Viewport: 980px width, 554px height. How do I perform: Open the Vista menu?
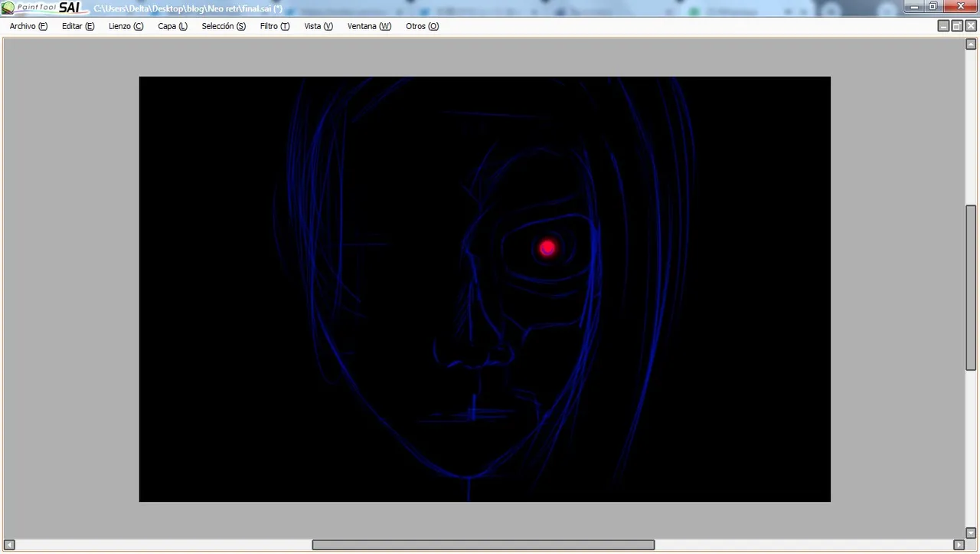[318, 26]
